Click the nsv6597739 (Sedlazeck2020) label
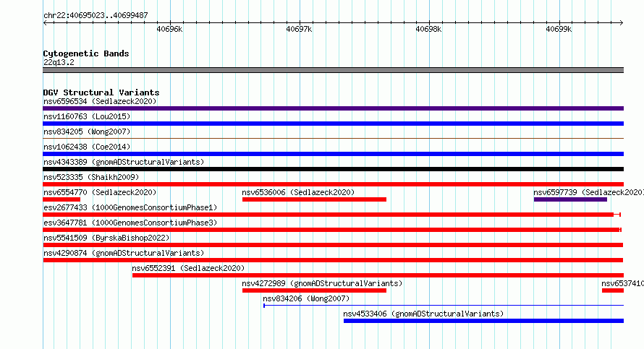 click(588, 192)
